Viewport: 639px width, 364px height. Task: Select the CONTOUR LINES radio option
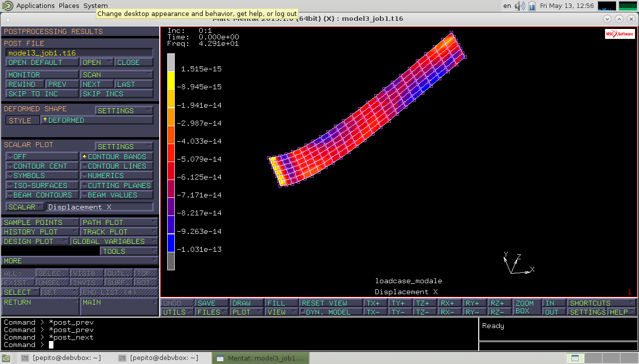[116, 166]
